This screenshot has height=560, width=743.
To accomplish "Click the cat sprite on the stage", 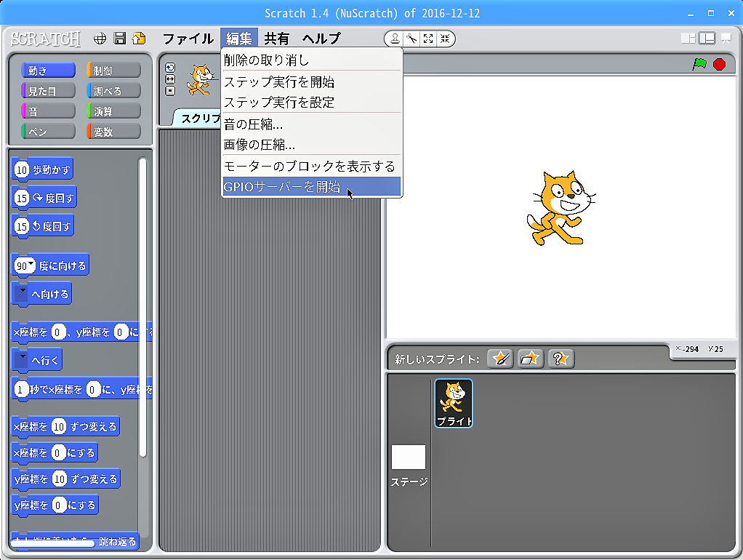I will [x=561, y=208].
